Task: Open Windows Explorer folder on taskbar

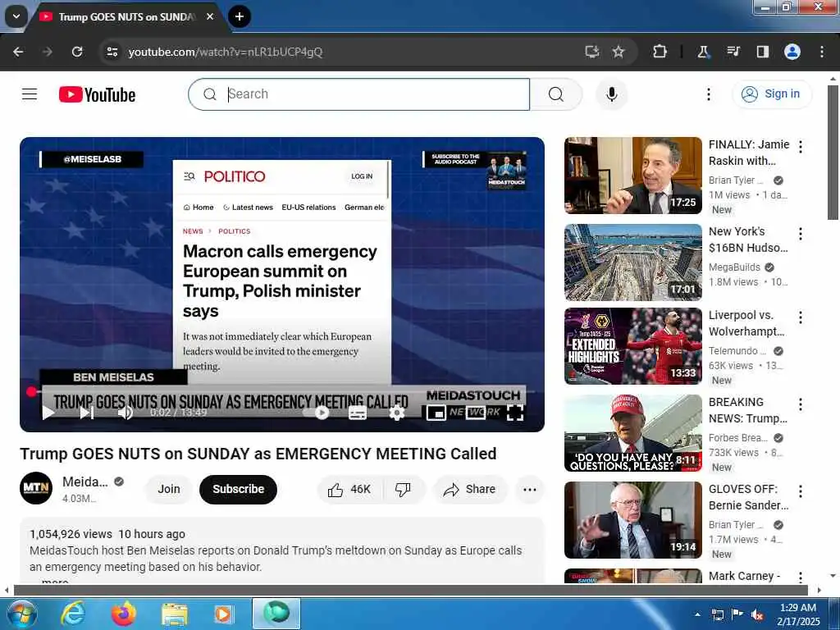Action: tap(175, 614)
